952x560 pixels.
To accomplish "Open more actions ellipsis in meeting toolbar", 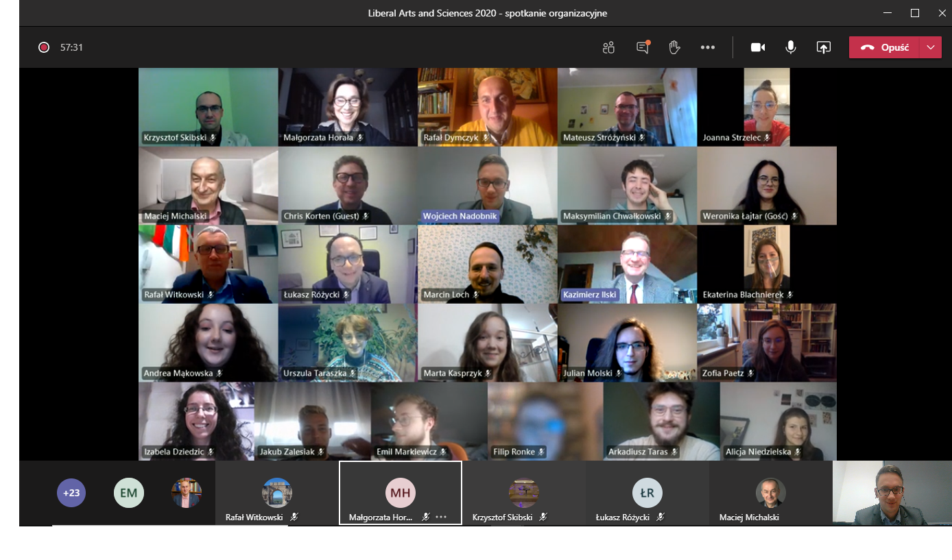I will [x=708, y=47].
